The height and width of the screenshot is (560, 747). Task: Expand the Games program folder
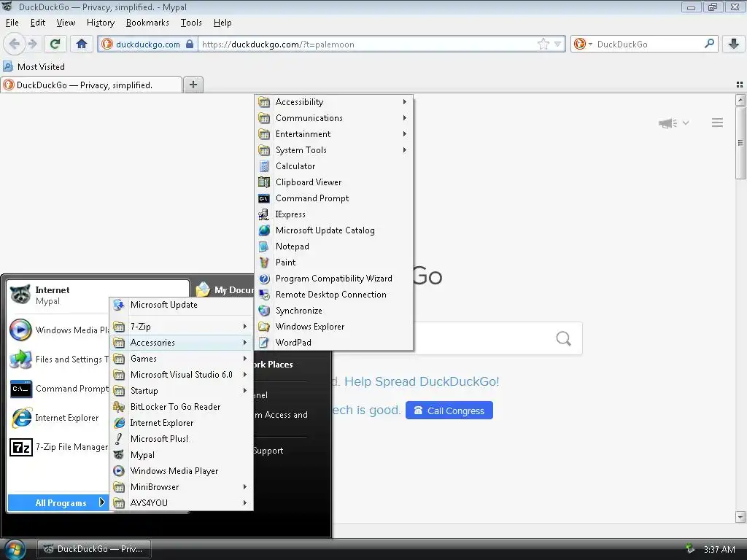point(181,359)
